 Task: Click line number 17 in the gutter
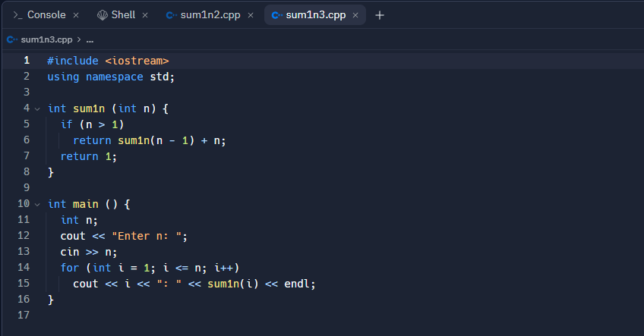(x=24, y=316)
